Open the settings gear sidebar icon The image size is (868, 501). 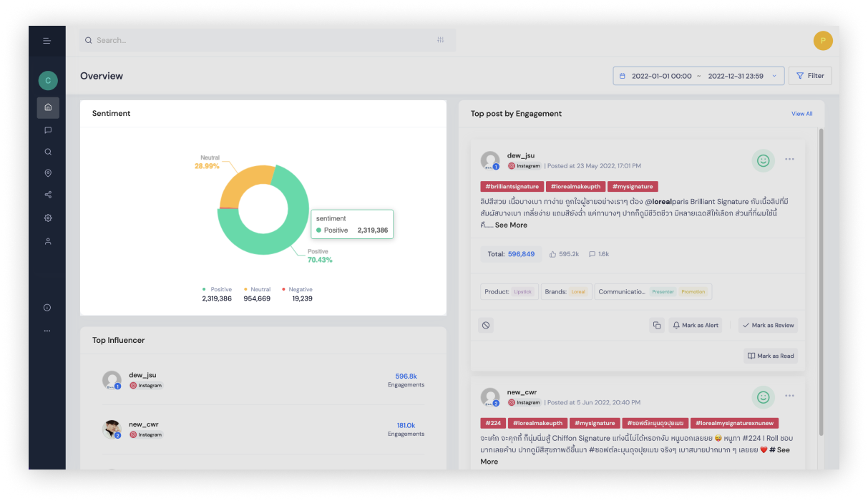point(48,218)
